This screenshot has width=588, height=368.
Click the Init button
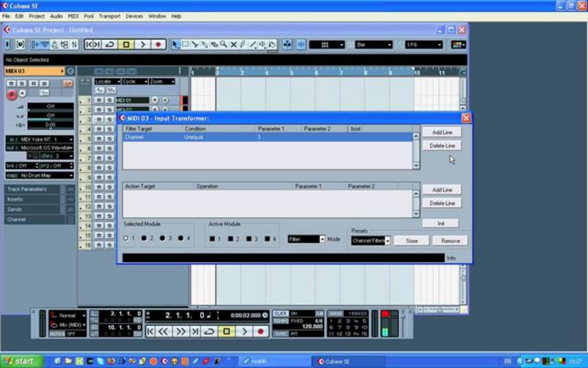click(441, 223)
